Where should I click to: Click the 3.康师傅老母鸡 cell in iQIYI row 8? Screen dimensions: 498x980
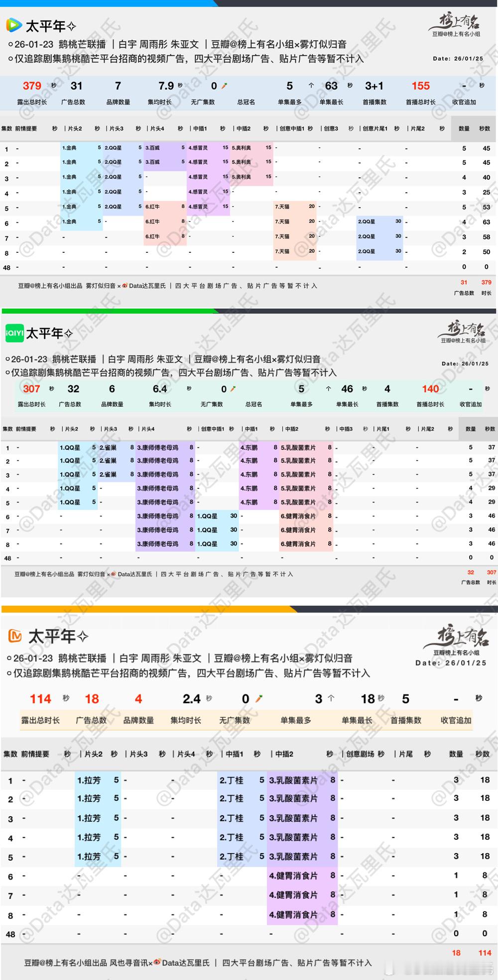(x=165, y=544)
